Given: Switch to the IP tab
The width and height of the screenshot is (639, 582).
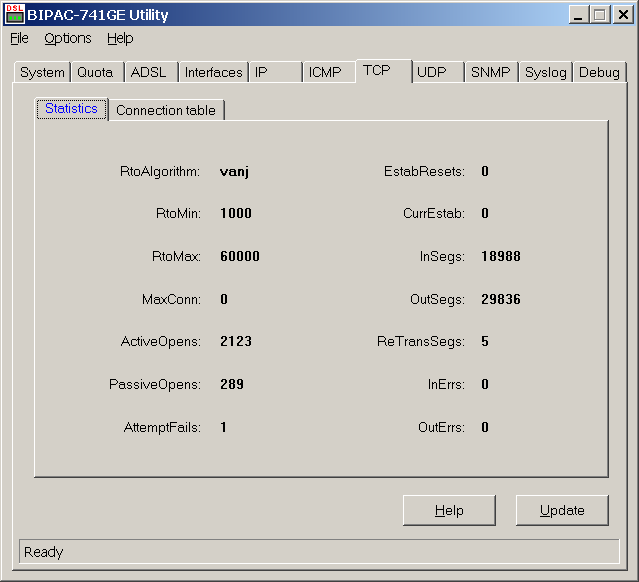Looking at the screenshot, I should click(276, 72).
